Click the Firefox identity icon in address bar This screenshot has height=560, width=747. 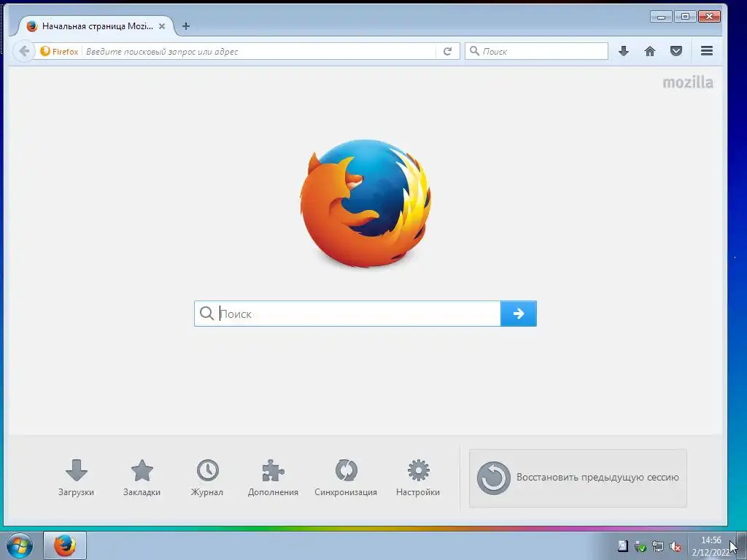[45, 51]
